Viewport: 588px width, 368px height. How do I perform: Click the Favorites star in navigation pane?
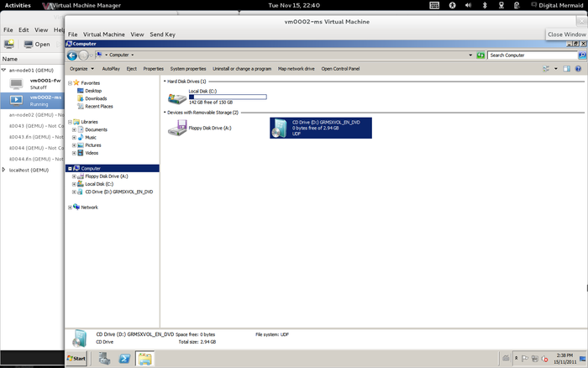(x=76, y=83)
